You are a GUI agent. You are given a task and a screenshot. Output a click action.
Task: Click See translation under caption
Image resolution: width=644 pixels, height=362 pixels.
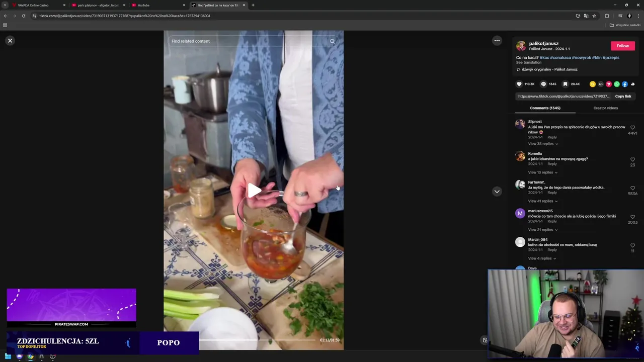tap(529, 62)
